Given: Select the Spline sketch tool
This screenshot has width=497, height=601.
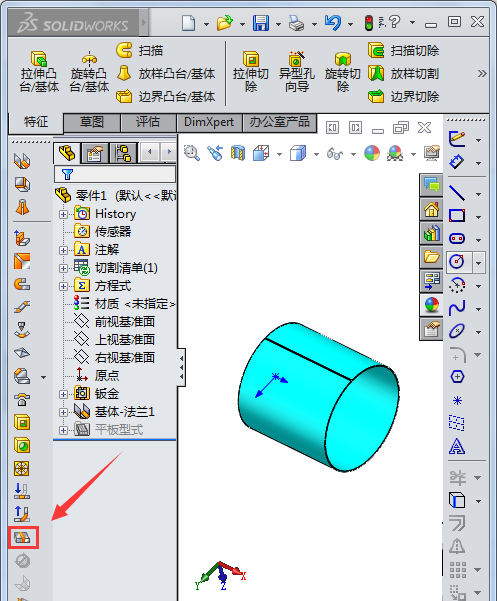Looking at the screenshot, I should pyautogui.click(x=457, y=308).
